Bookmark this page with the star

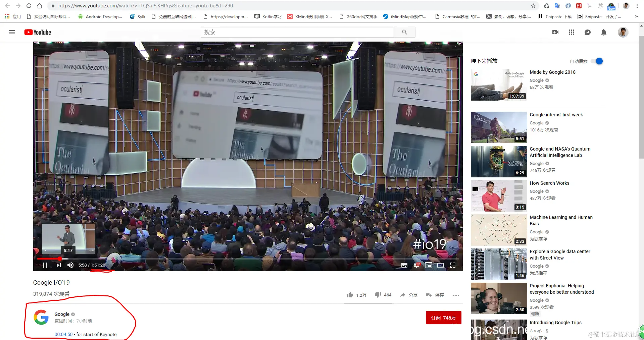533,6
